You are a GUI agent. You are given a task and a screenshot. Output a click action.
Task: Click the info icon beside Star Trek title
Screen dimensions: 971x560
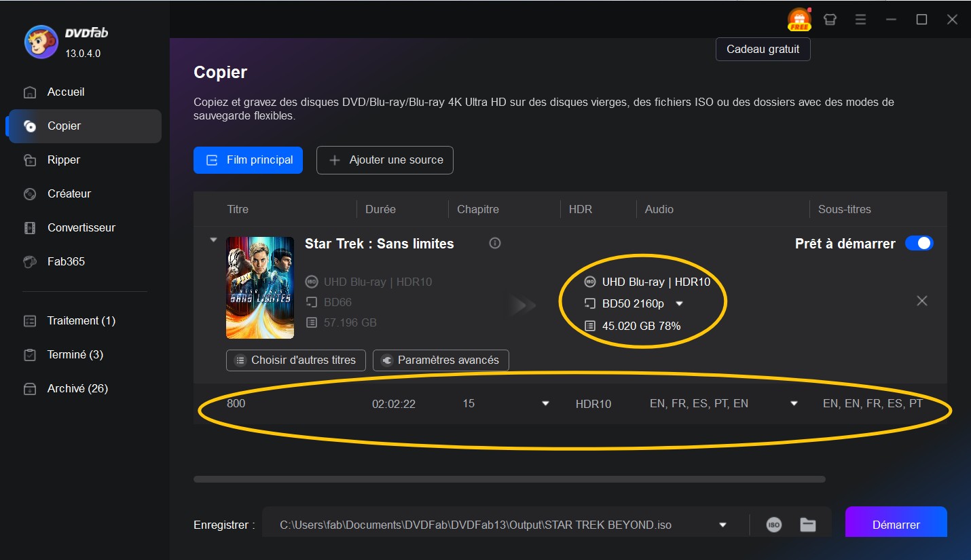494,243
